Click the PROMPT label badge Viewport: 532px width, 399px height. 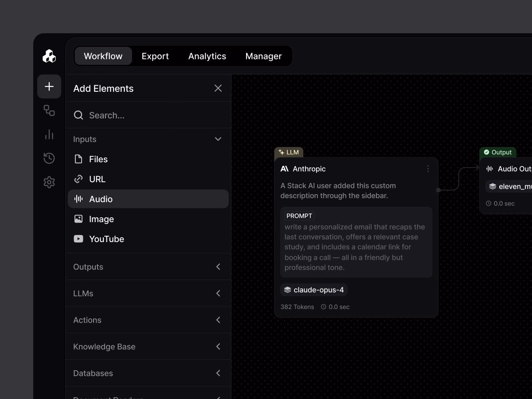[299, 216]
